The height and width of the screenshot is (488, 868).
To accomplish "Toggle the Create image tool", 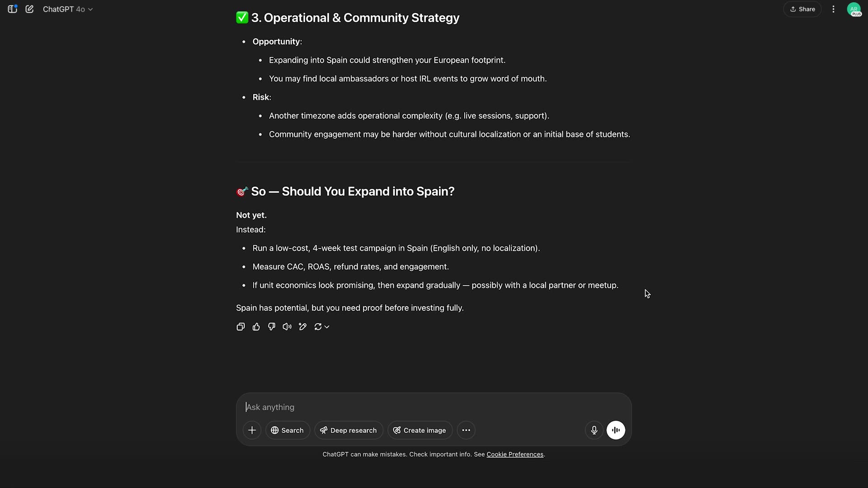I will coord(420,430).
